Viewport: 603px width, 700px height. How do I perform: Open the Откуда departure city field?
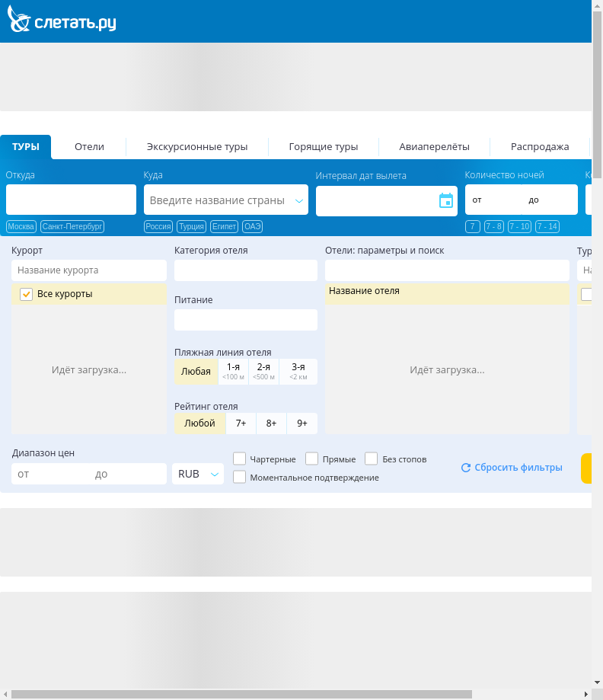[71, 200]
